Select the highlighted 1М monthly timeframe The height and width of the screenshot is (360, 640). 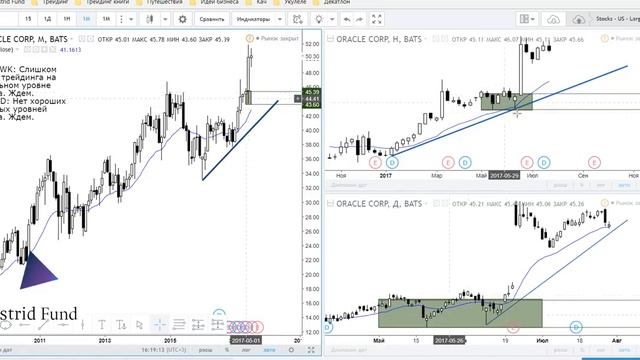tap(86, 19)
